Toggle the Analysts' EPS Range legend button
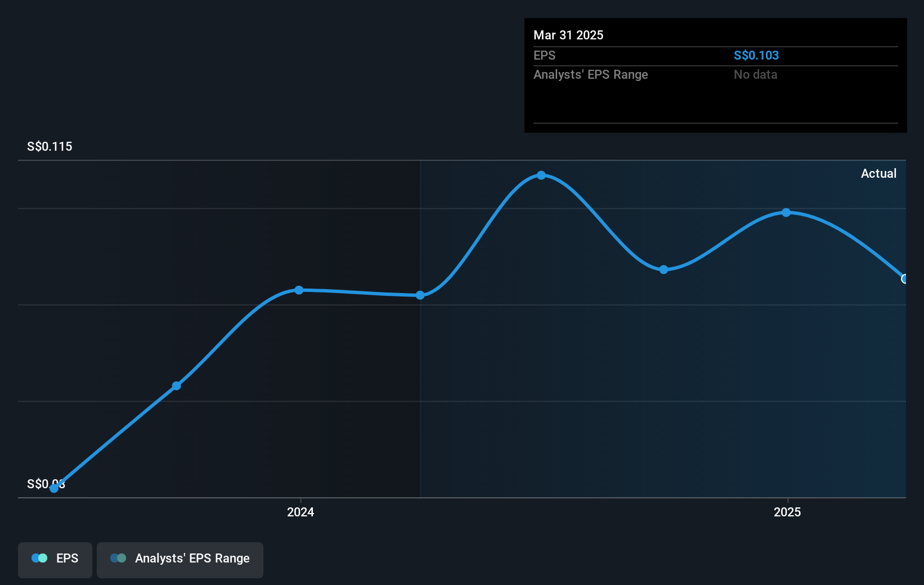This screenshot has height=585, width=924. click(180, 560)
